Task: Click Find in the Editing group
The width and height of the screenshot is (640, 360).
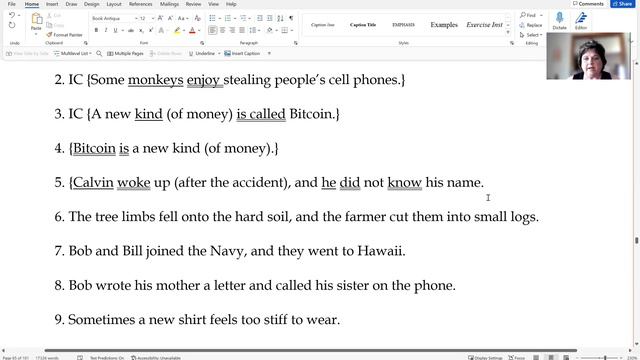Action: pyautogui.click(x=531, y=15)
